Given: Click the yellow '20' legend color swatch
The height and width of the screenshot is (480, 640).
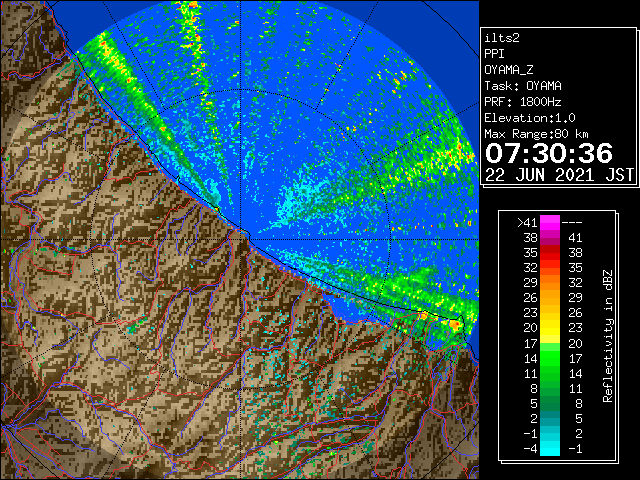Looking at the screenshot, I should pyautogui.click(x=550, y=328).
